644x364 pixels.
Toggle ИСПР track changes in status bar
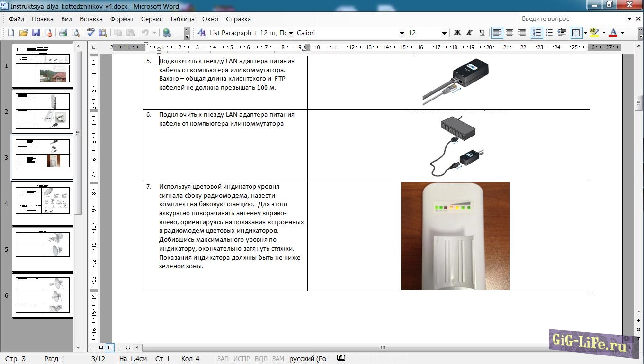click(x=241, y=359)
